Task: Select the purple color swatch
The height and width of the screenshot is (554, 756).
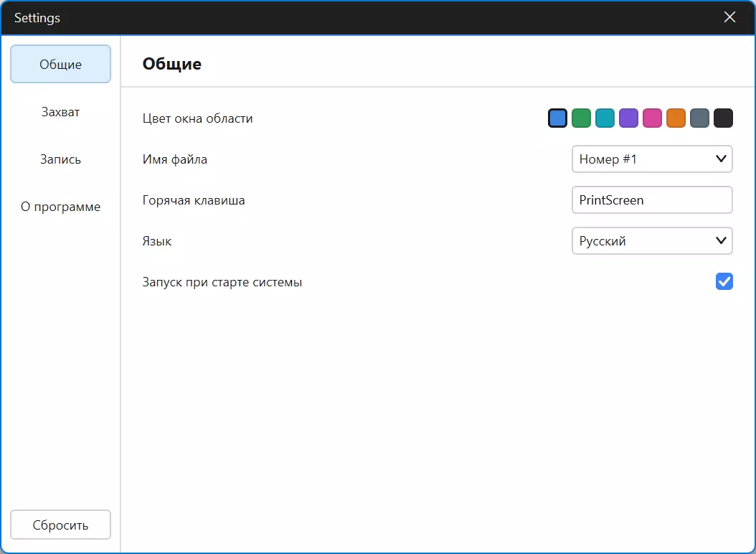Action: [x=628, y=118]
